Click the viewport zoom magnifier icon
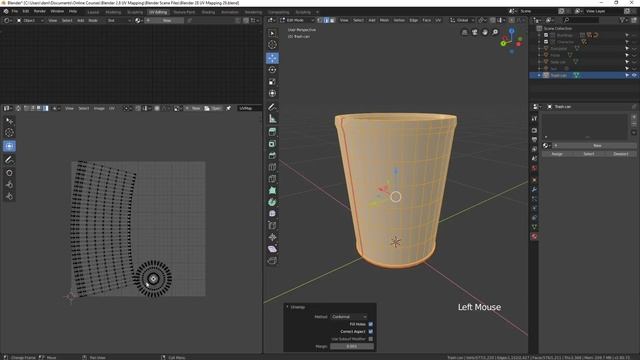 495,32
